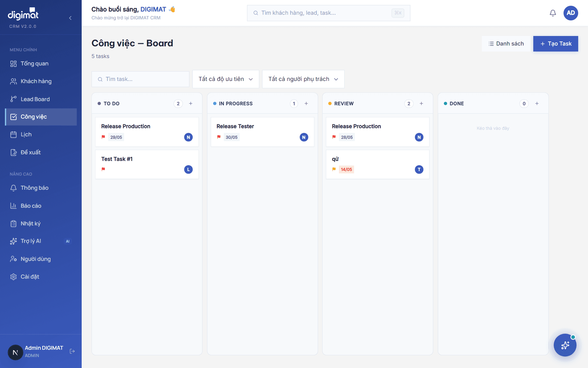Click the N assignee avatar on Release Tester
The image size is (588, 368).
(x=304, y=137)
